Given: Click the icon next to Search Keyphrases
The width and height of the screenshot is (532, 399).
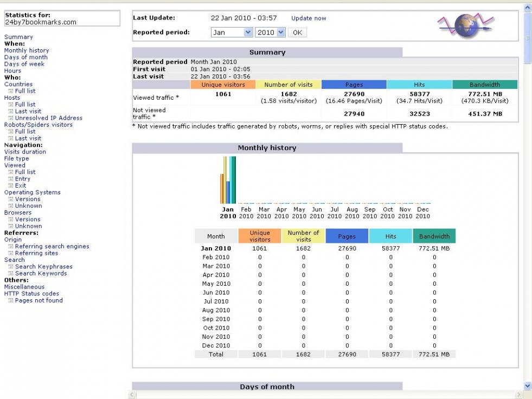Looking at the screenshot, I should click(x=11, y=267).
